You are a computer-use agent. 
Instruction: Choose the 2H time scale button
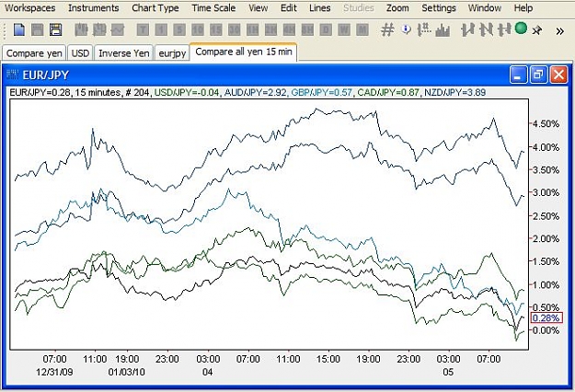click(271, 29)
